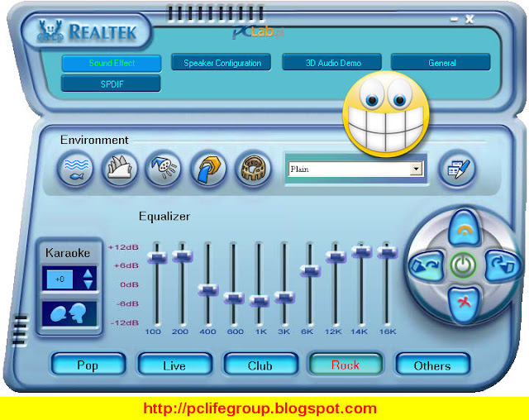The image size is (529, 420).
Task: Switch to the Sound Effect tab
Action: point(112,63)
